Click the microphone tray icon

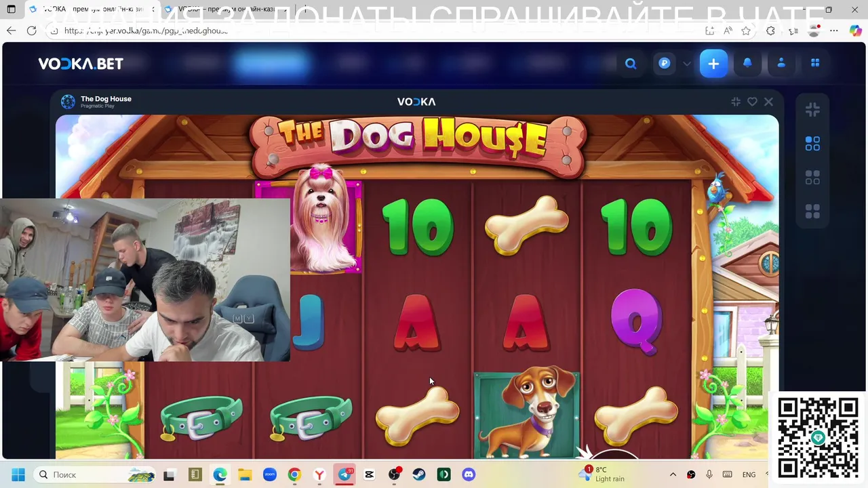coord(709,474)
